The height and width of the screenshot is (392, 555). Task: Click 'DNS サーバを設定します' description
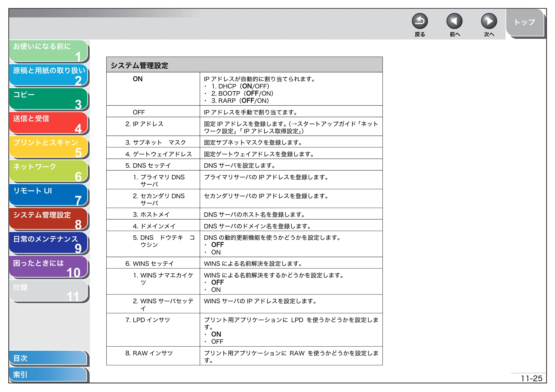tap(239, 165)
